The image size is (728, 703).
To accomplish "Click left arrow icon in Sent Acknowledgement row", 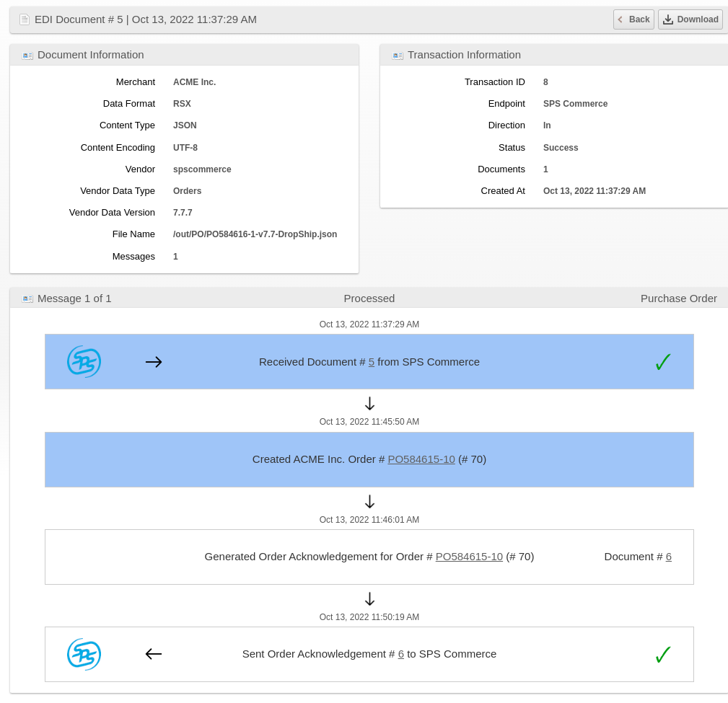I will 154,654.
